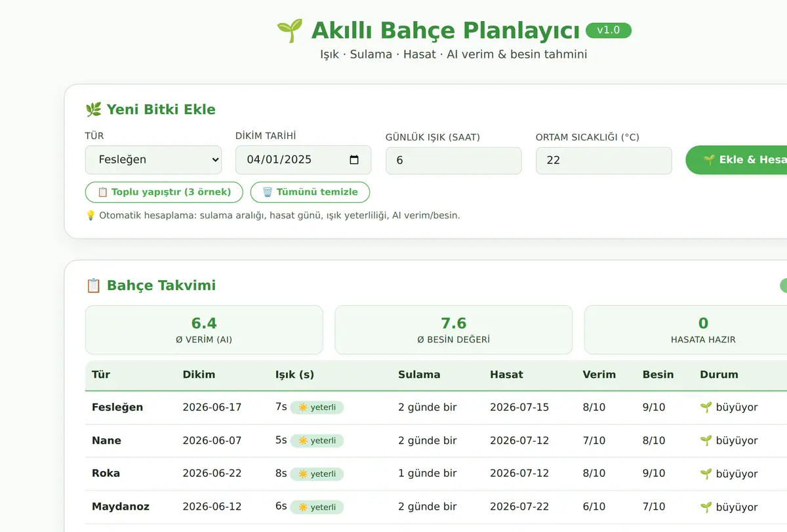Click the büyüyor status in Roka row
Viewport: 787px width, 532px height.
point(729,474)
